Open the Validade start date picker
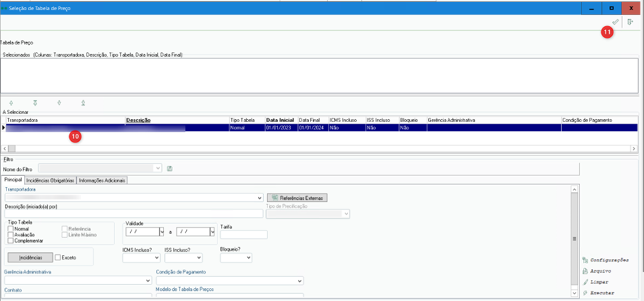The height and width of the screenshot is (301, 644). (162, 232)
